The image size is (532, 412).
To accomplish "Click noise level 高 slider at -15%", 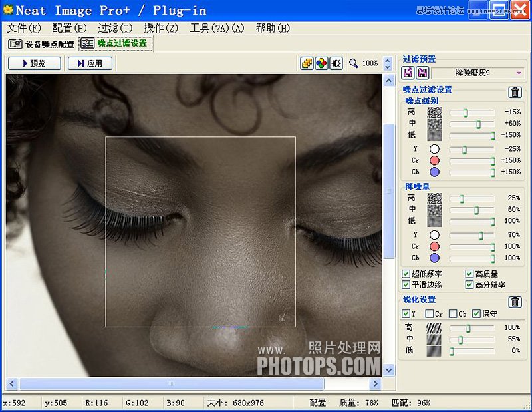I will [466, 113].
